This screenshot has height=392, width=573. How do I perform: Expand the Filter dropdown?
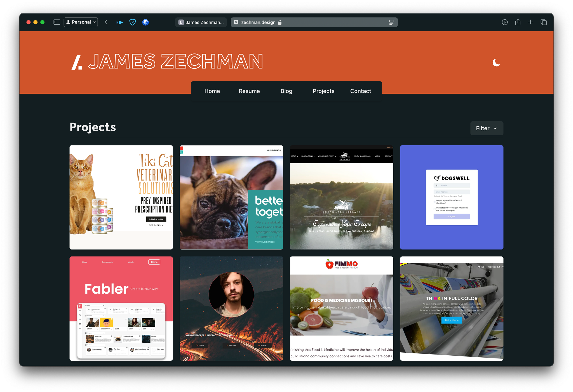(487, 128)
